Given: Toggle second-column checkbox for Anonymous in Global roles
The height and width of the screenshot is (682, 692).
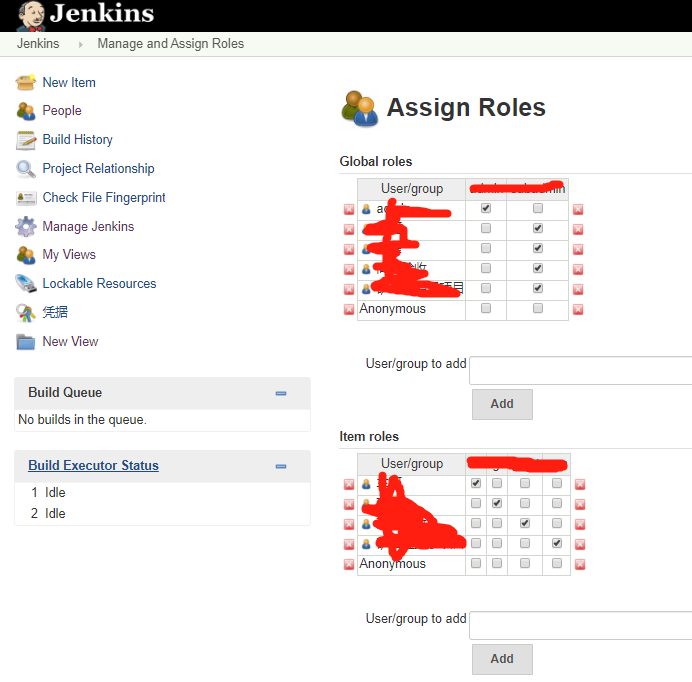Looking at the screenshot, I should click(x=538, y=308).
